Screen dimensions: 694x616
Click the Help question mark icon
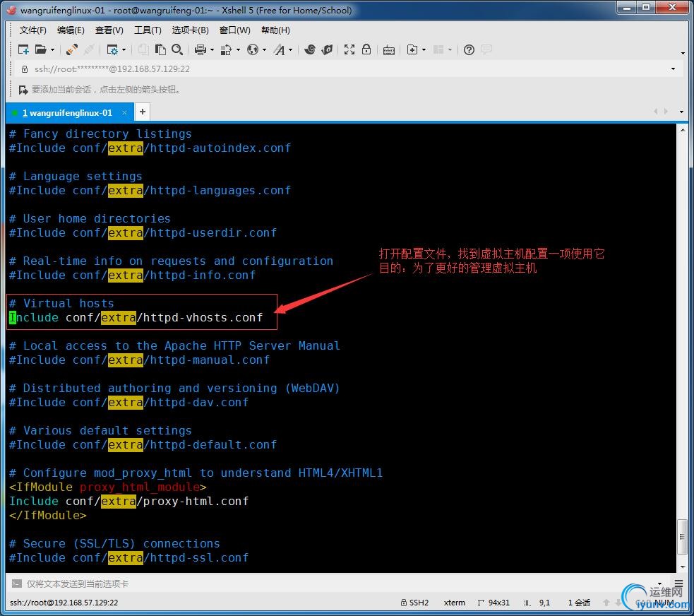pyautogui.click(x=469, y=49)
